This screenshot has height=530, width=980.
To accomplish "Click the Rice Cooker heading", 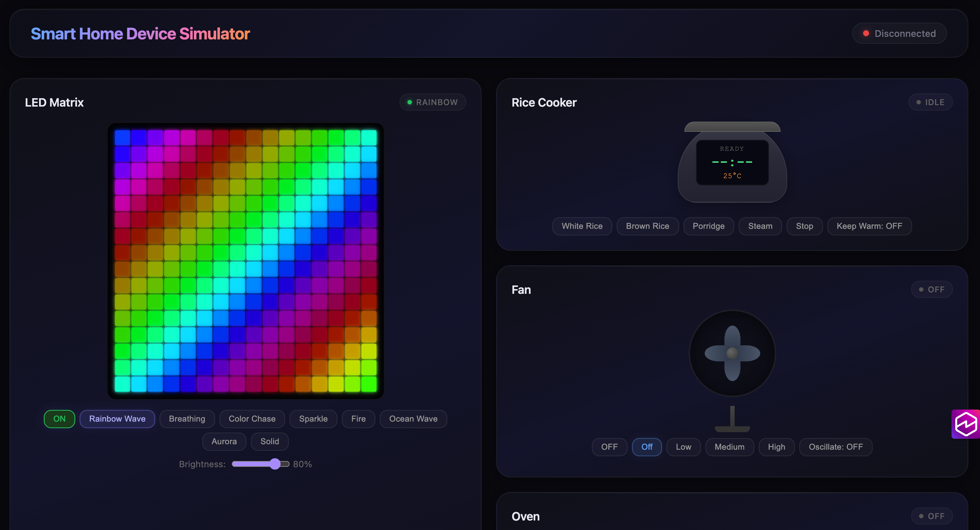I will [x=544, y=102].
